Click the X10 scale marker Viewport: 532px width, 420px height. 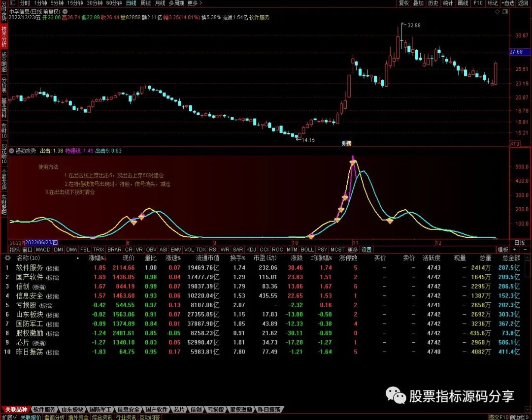[515, 143]
